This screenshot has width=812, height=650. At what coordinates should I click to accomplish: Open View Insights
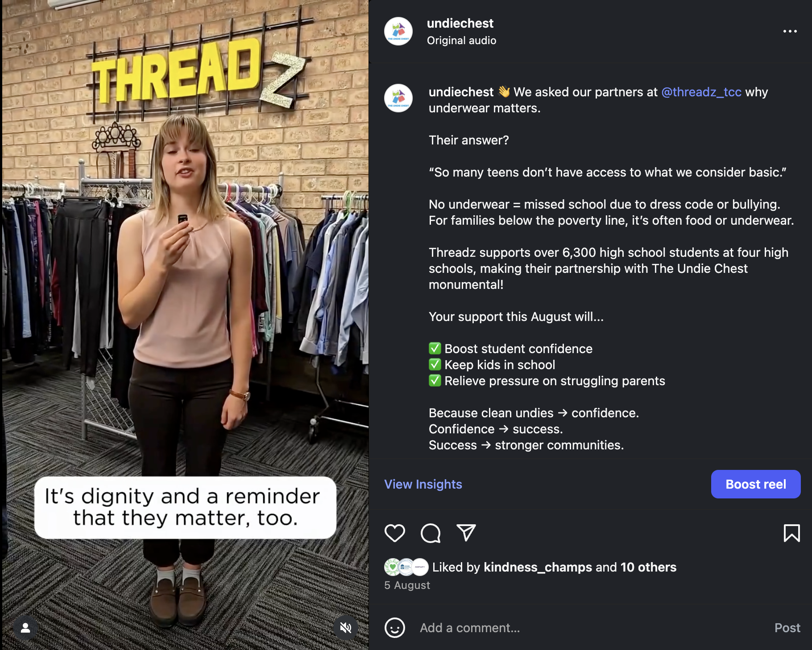tap(423, 484)
